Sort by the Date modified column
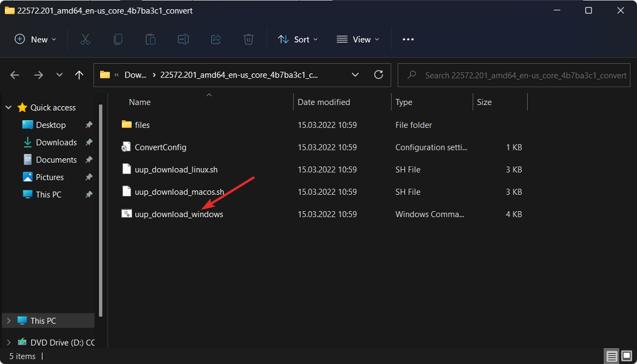 pyautogui.click(x=324, y=102)
